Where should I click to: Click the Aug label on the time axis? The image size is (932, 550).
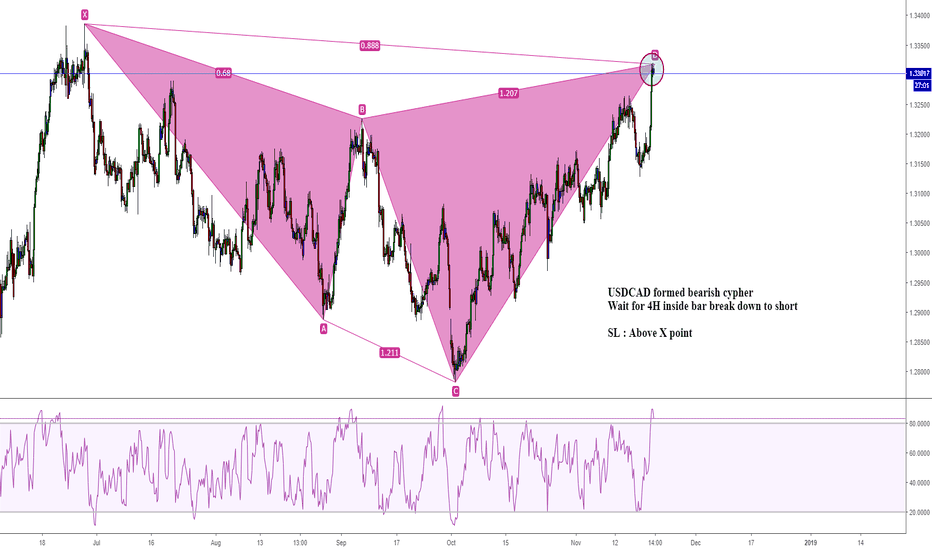(x=216, y=543)
